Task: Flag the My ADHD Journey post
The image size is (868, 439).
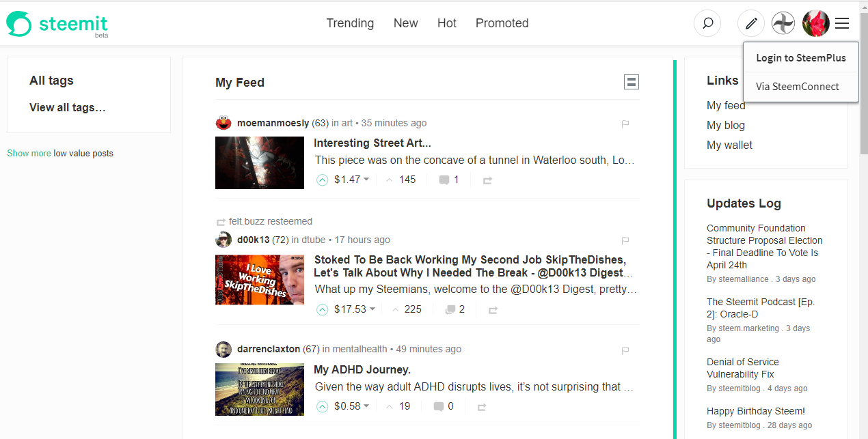Action: pos(625,350)
